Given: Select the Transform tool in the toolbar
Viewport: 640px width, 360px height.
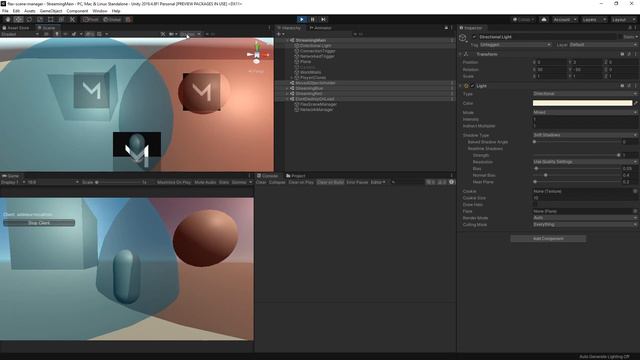Looking at the screenshot, I should pos(61,20).
